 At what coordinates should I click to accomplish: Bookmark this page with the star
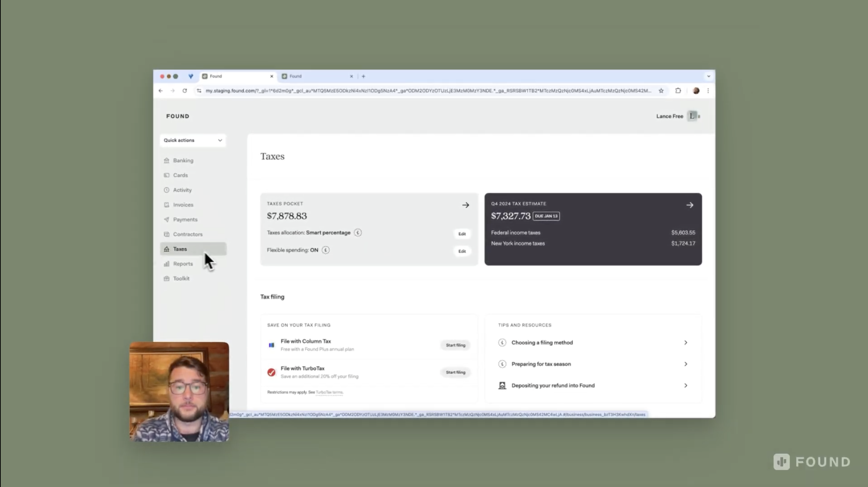point(661,91)
